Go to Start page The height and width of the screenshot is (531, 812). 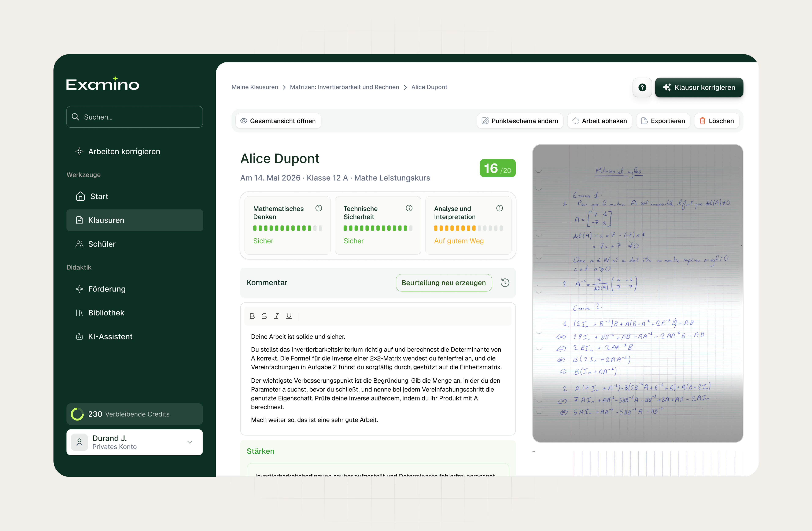(134, 196)
